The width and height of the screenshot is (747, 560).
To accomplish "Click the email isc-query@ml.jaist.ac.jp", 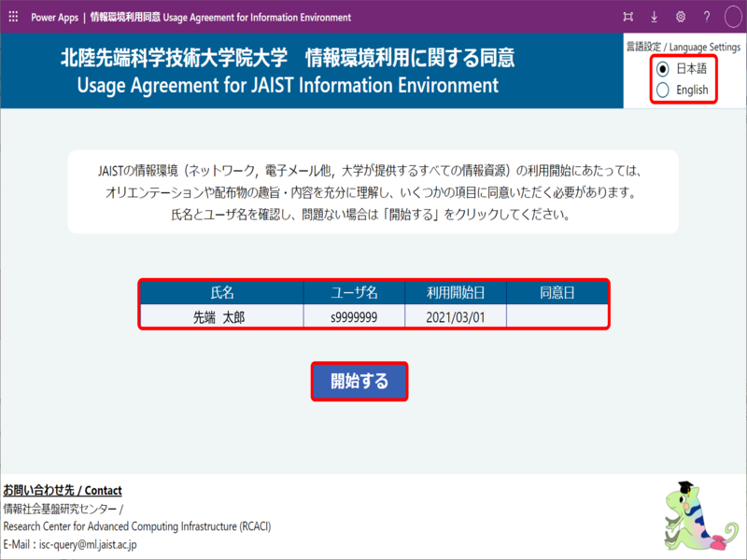I will pyautogui.click(x=88, y=544).
